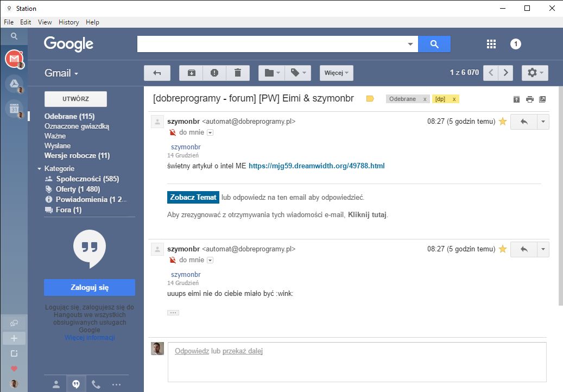Screen dimensions: 563x392
Task: Click Odpowiedz in reply box
Action: 192,351
